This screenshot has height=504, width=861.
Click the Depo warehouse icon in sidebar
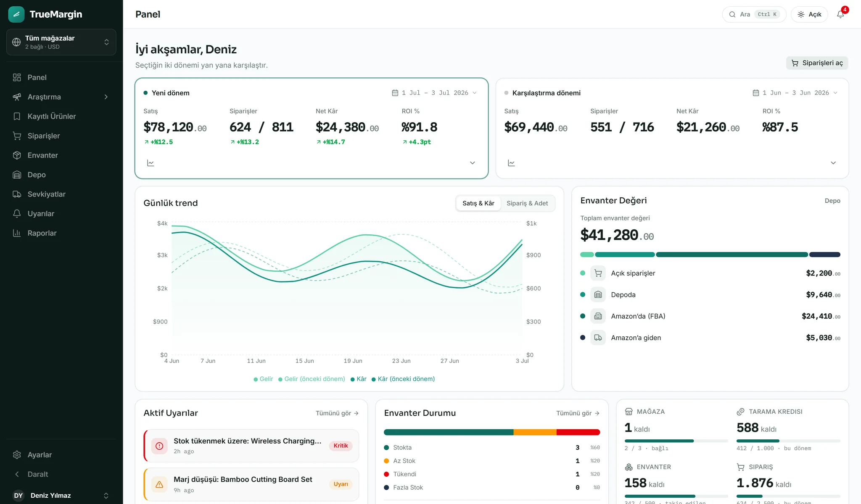pos(17,175)
